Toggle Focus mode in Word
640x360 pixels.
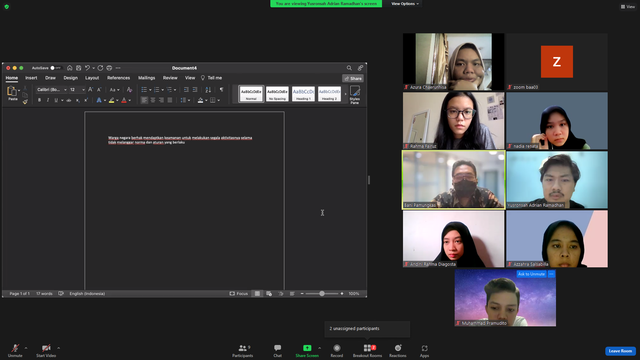click(x=239, y=293)
